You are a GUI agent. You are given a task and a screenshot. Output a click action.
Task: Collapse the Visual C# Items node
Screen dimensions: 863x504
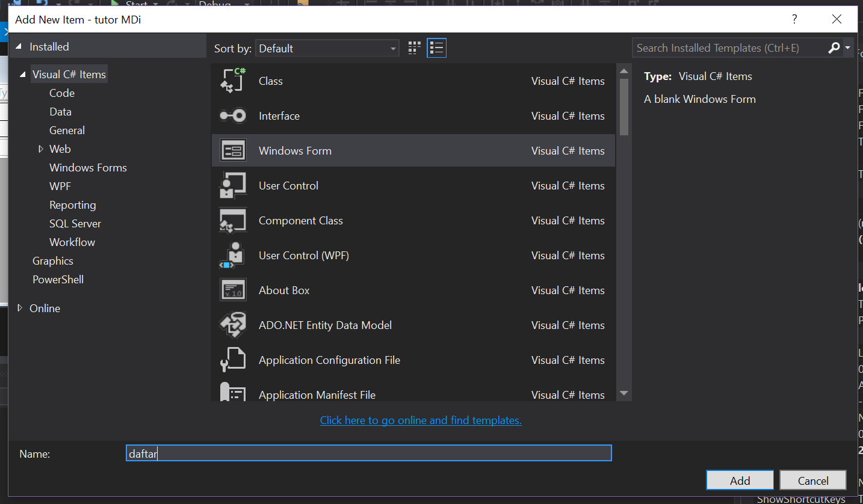(x=23, y=75)
